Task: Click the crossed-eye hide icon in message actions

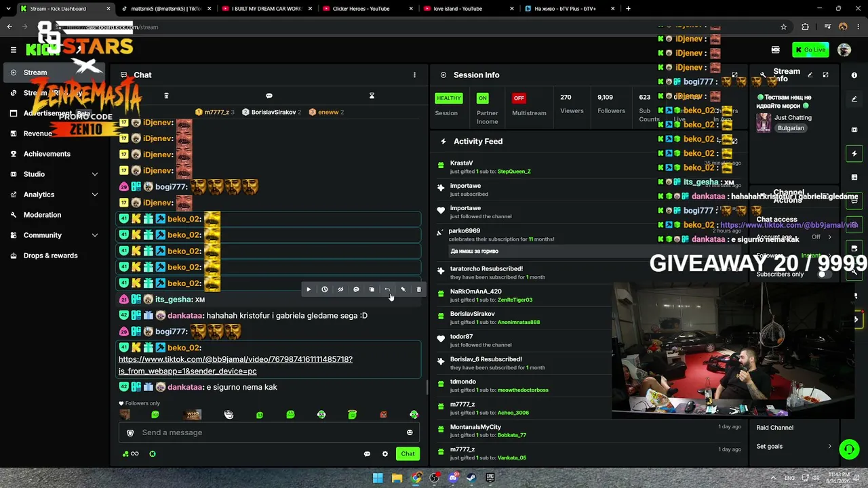Action: tap(340, 289)
